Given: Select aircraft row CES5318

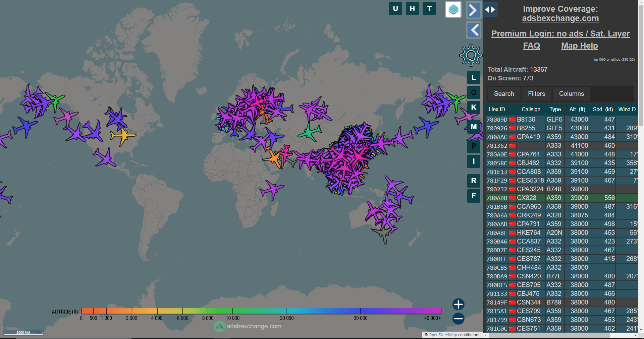Looking at the screenshot, I should tap(562, 181).
